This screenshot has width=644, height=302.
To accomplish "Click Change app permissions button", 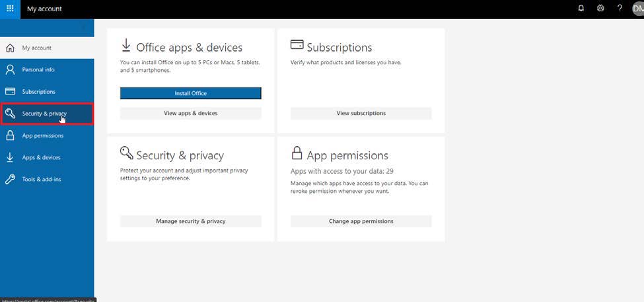I will (361, 221).
